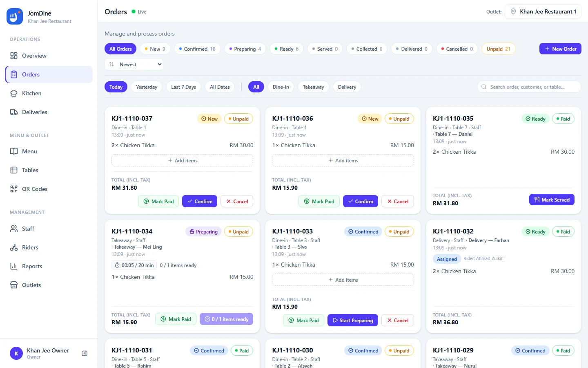The image size is (588, 368).
Task: Select Orders in the sidebar
Action: click(x=49, y=74)
